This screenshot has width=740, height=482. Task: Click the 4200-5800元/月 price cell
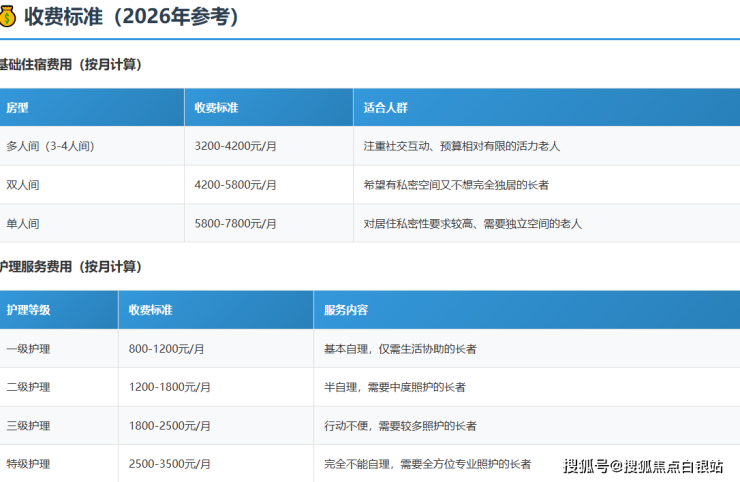tap(236, 185)
